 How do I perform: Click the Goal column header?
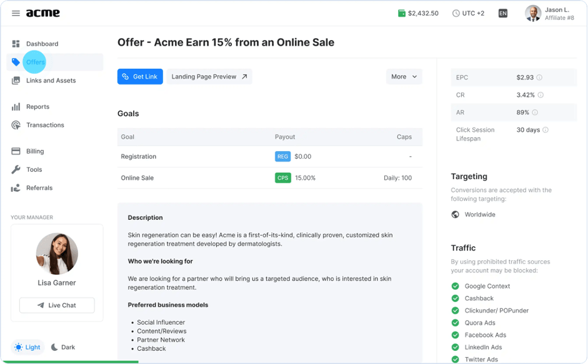(127, 137)
